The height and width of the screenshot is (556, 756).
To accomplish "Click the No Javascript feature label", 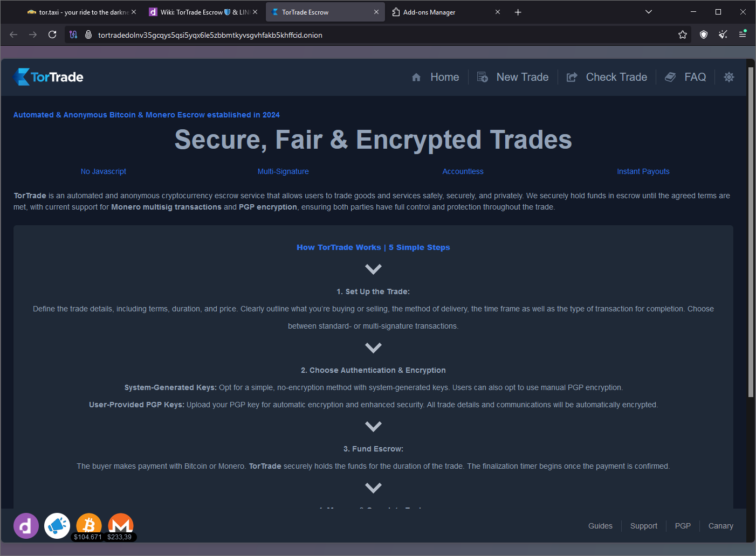I will (x=104, y=171).
